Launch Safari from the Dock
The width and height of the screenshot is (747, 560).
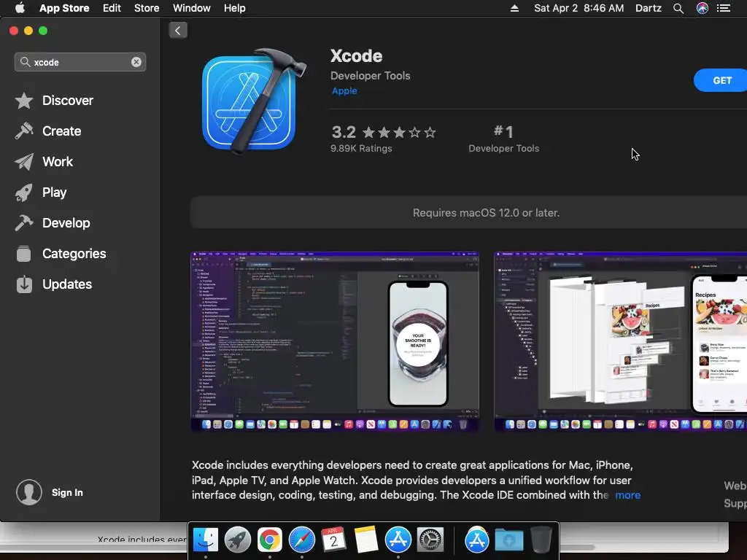(x=301, y=540)
